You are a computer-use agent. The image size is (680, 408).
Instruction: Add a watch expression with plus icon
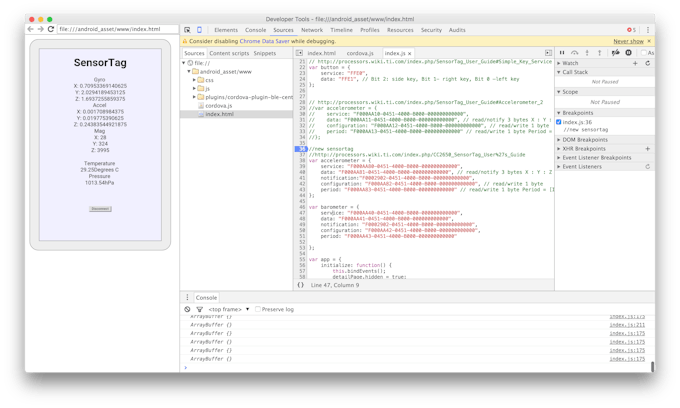(x=635, y=63)
